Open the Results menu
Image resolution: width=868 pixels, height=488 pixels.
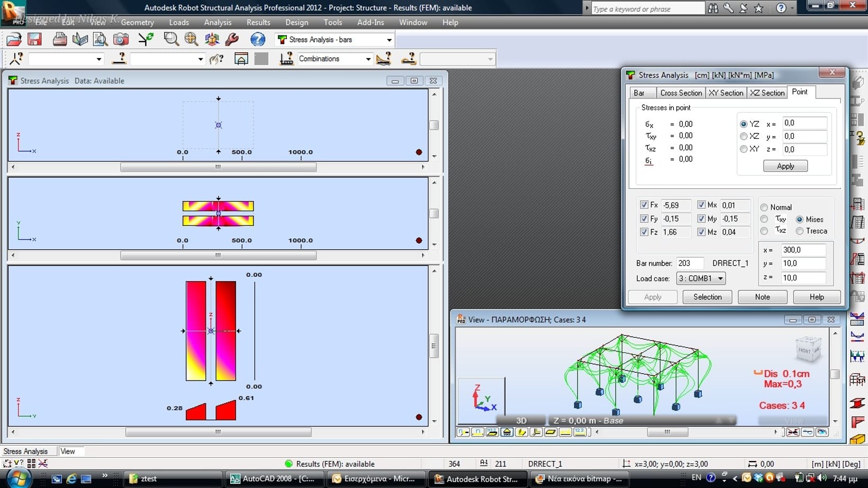[x=258, y=22]
